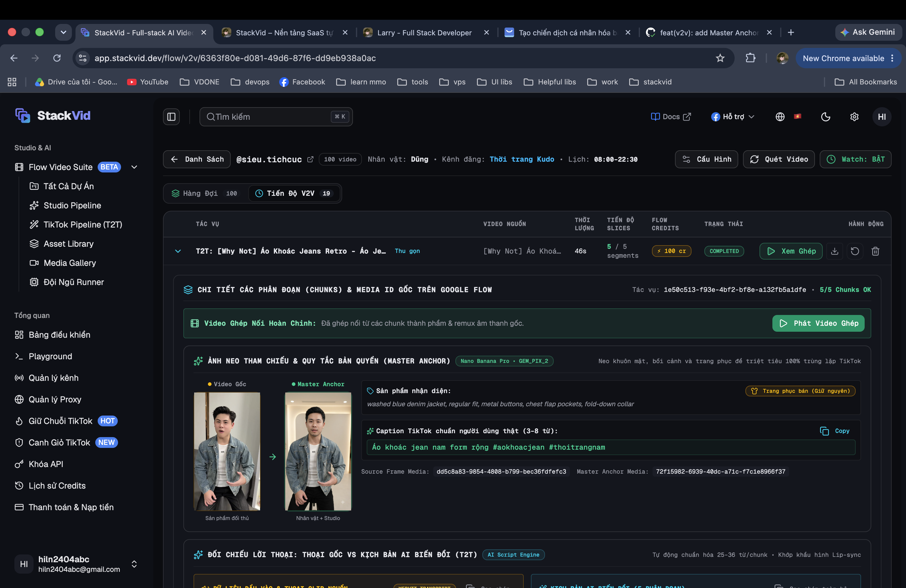906x588 pixels.
Task: Collapse the T2T task row chevron
Action: (x=178, y=251)
